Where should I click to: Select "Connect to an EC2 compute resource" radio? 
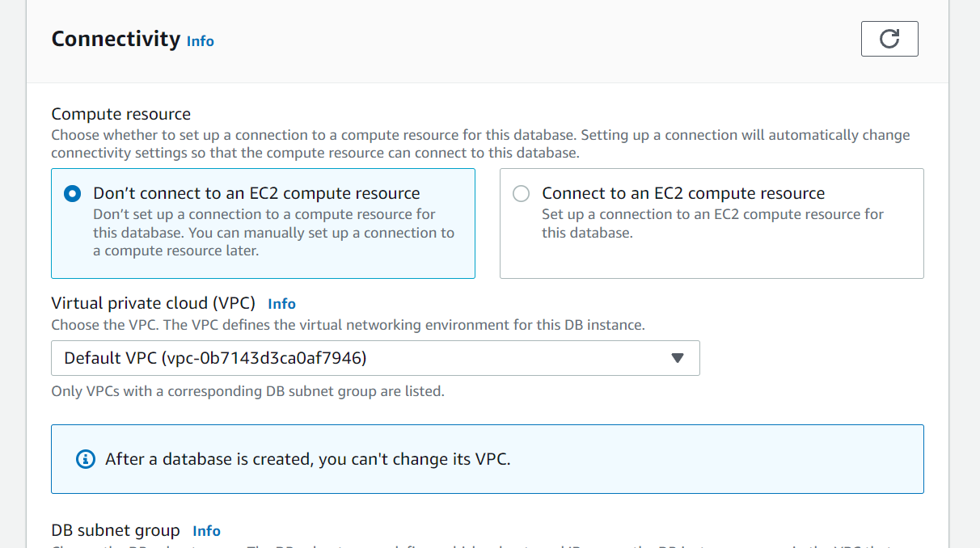522,194
